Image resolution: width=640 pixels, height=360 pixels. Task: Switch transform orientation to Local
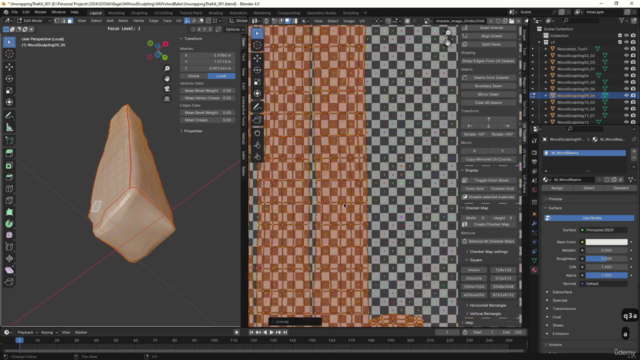221,76
